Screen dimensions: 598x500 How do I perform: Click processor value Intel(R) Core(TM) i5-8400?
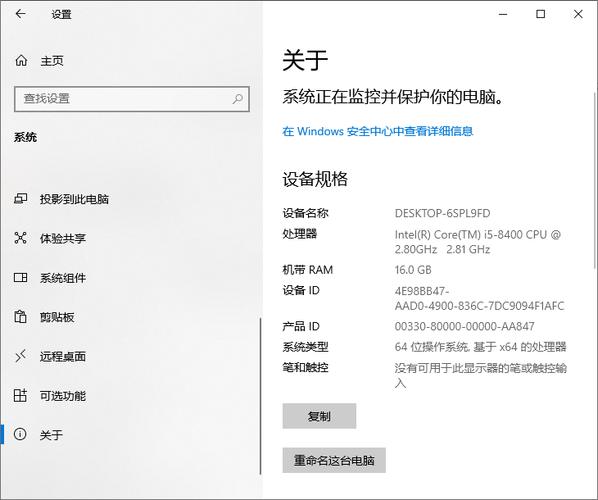(477, 242)
